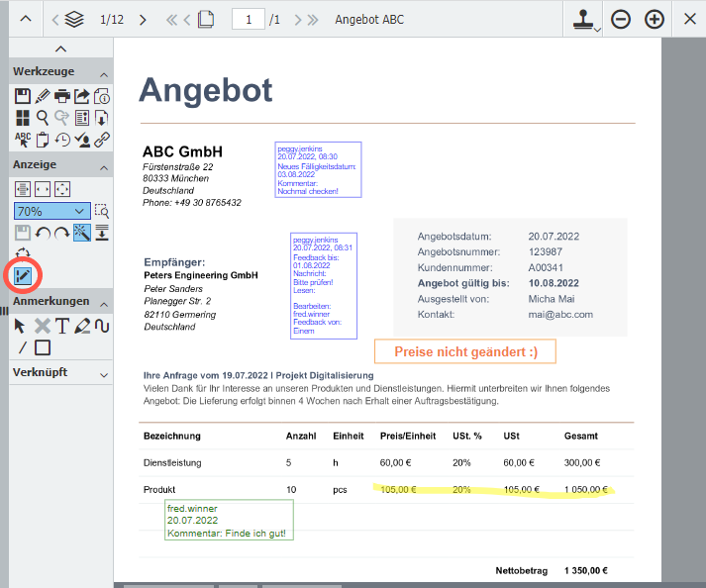Open the 70% zoom dropdown

51,211
